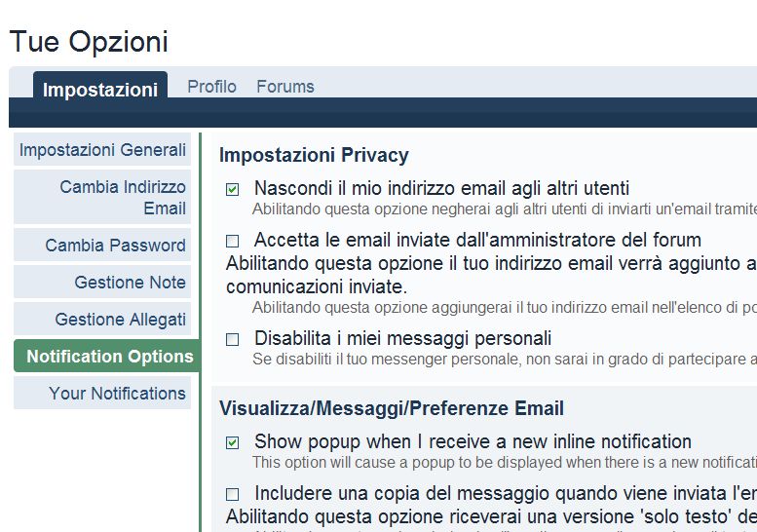Open Gestione Note section
The image size is (757, 532).
click(x=102, y=283)
